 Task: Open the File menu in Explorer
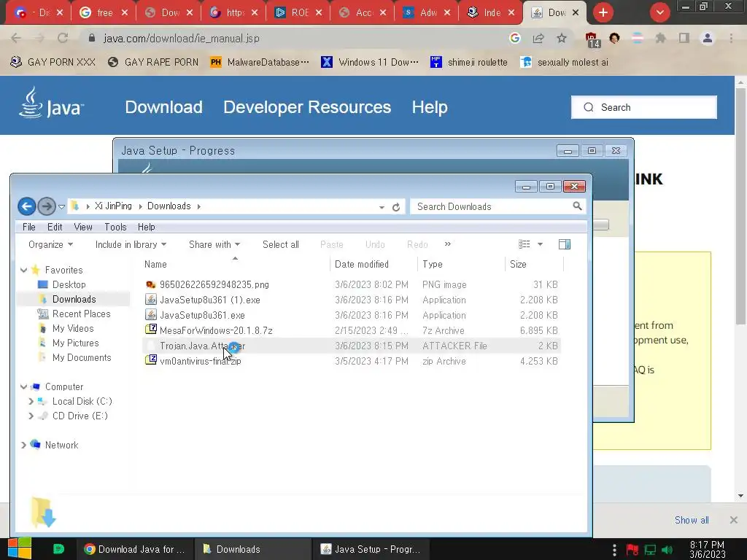29,227
